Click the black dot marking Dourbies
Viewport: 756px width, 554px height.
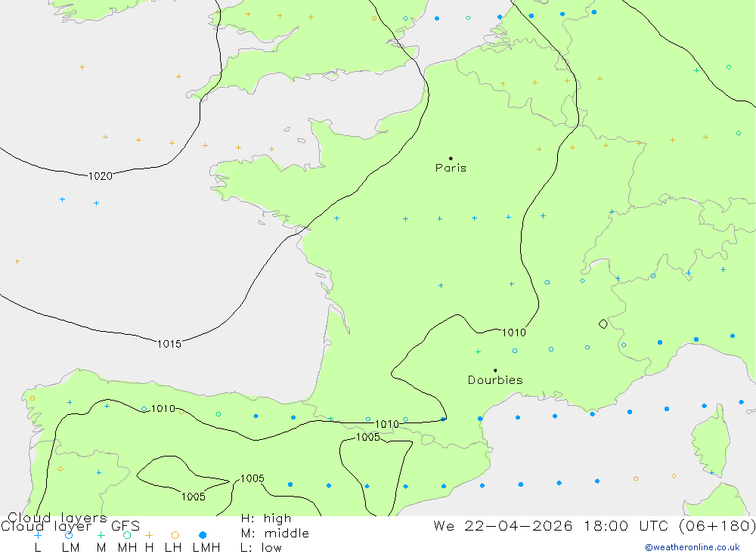tap(495, 370)
